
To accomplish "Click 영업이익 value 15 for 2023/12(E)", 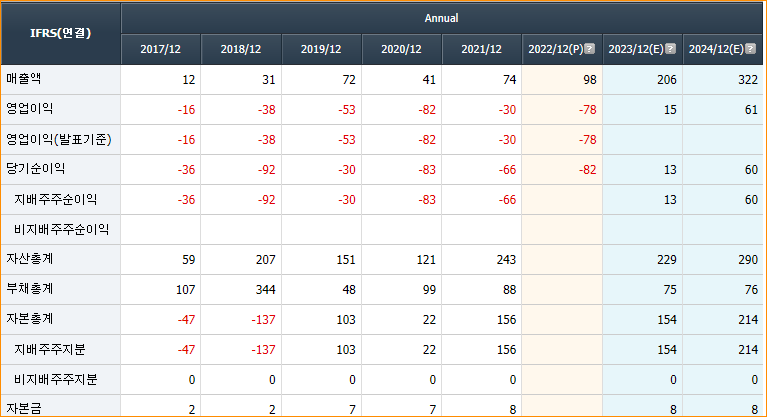I will [x=670, y=110].
